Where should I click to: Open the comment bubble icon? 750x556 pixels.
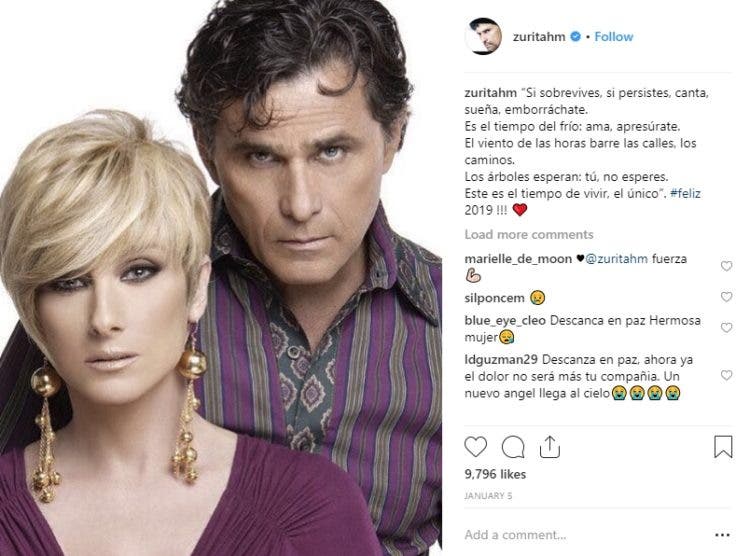(x=513, y=447)
